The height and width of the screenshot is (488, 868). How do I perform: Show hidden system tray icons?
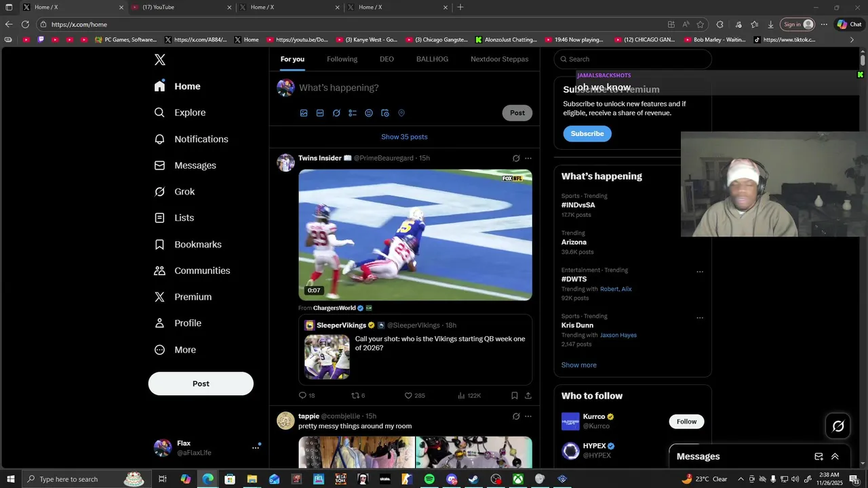pos(741,479)
